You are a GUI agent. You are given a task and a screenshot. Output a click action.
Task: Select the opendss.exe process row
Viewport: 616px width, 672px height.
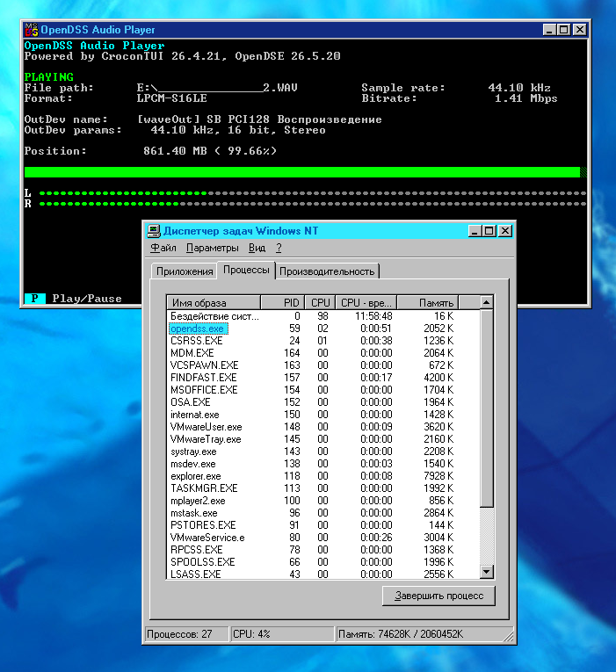coord(323,329)
